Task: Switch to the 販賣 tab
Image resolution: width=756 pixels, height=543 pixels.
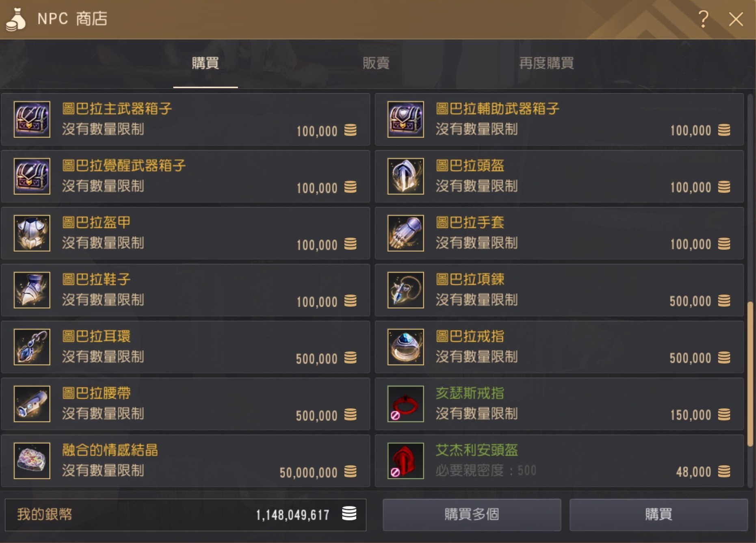Action: (x=376, y=63)
